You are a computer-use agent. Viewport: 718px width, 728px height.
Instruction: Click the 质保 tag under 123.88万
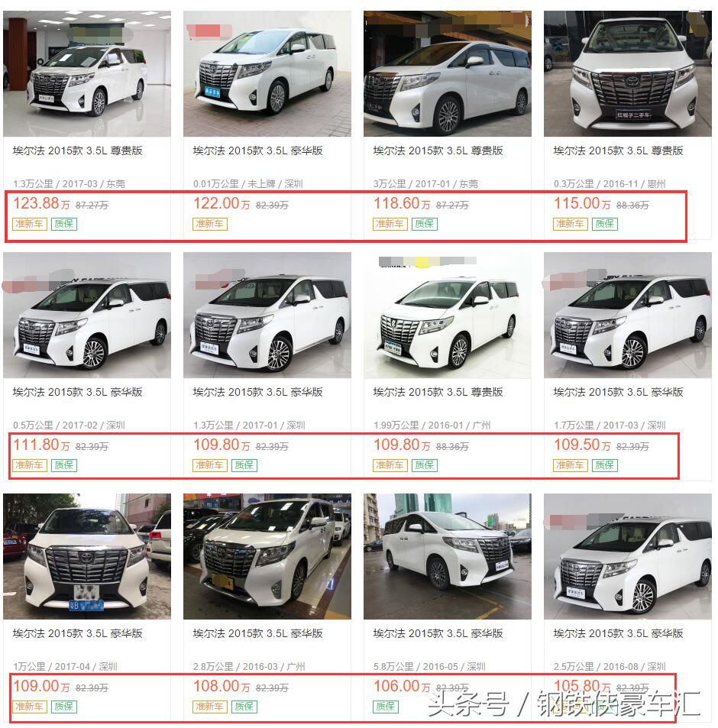pyautogui.click(x=64, y=224)
